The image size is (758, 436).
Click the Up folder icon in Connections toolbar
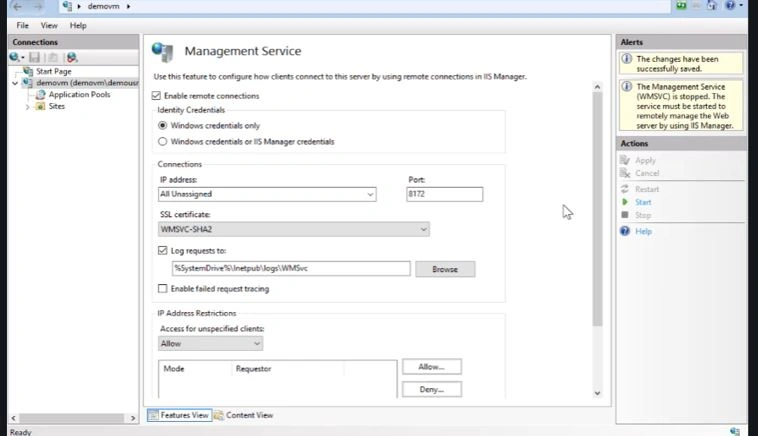(53, 58)
